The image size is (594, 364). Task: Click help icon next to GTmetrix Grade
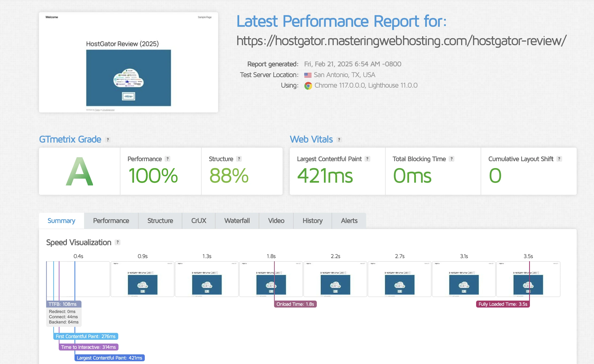pyautogui.click(x=108, y=140)
